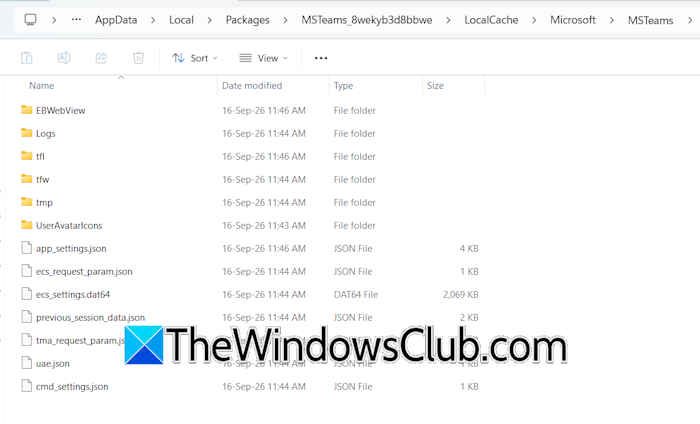
Task: Select the previous_session_data.json file name
Action: (x=90, y=317)
